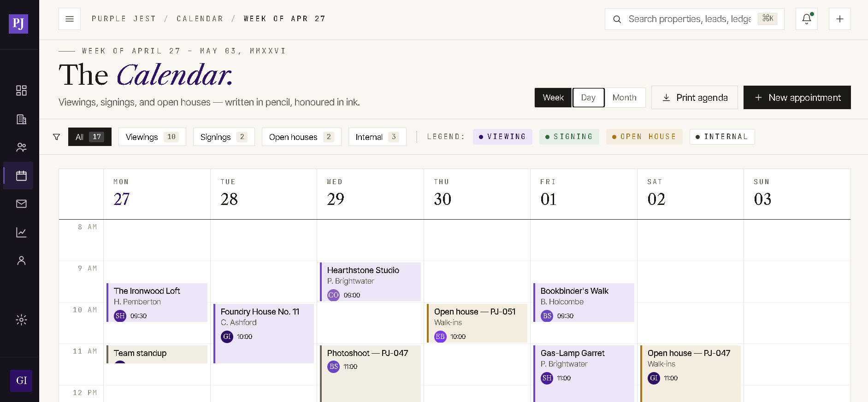
Task: Open Photoshoot PJ-047 event
Action: click(371, 373)
